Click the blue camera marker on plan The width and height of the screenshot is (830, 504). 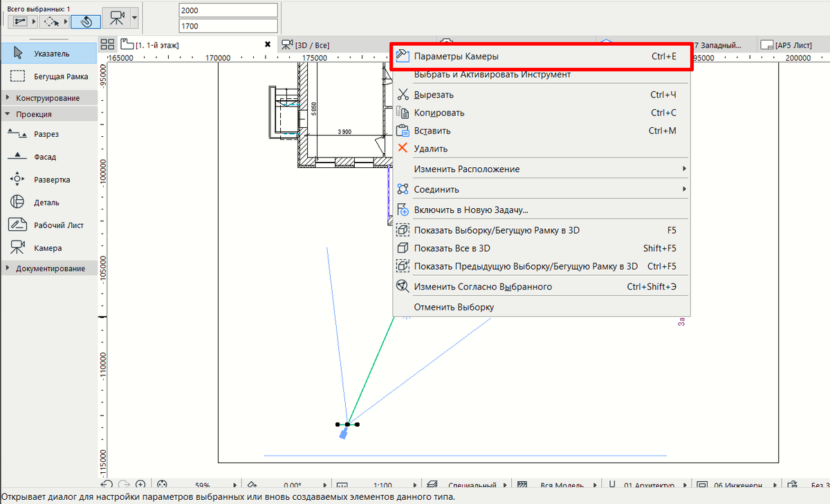click(343, 433)
